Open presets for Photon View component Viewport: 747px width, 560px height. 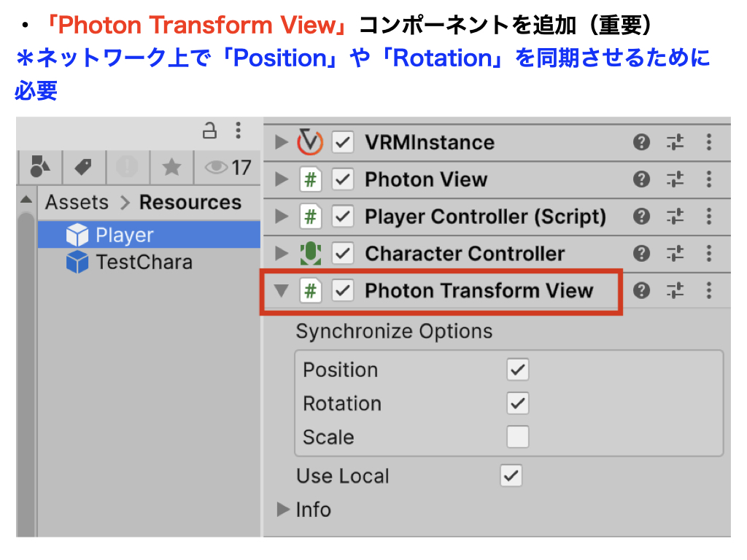click(675, 179)
